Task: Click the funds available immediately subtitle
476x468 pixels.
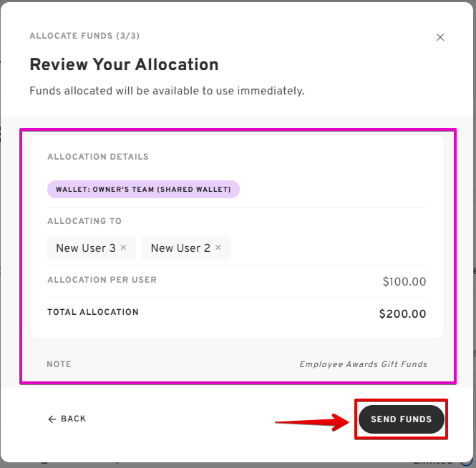Action: coord(167,91)
